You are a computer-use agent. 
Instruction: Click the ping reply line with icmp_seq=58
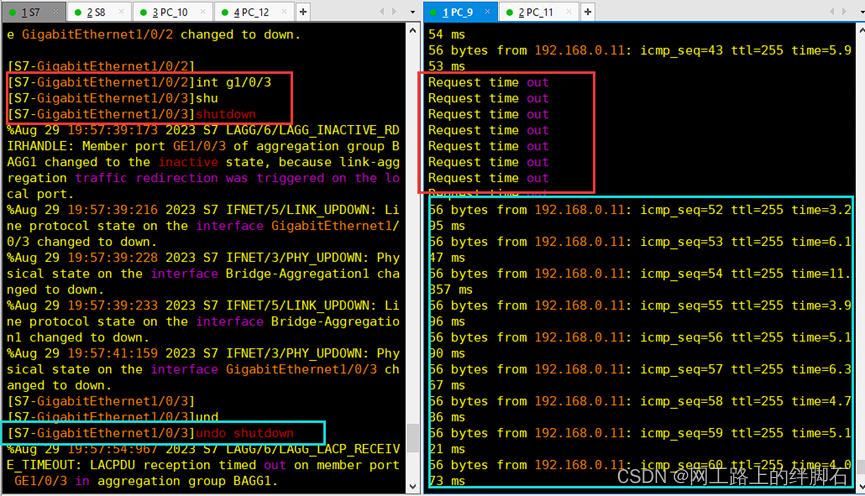640,401
